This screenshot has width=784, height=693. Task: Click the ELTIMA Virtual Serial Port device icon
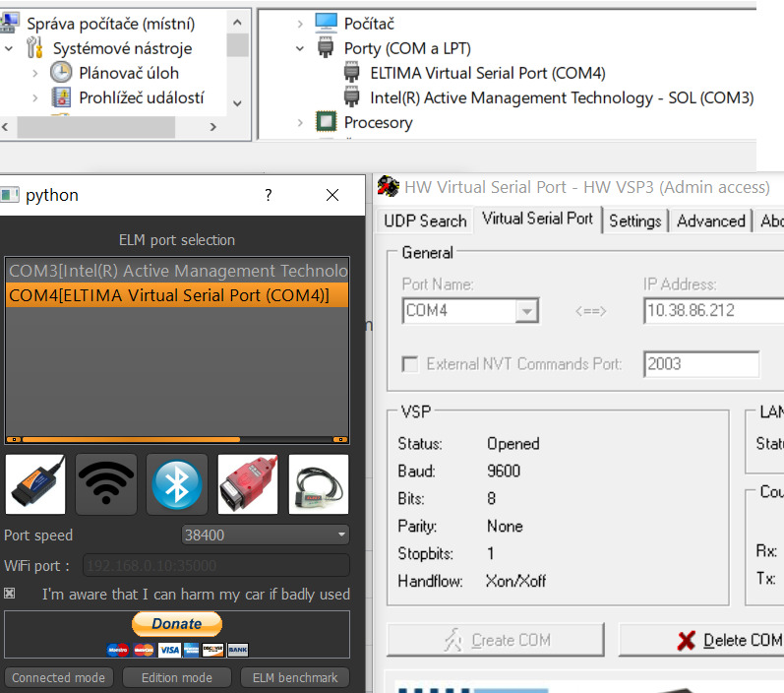pos(352,73)
